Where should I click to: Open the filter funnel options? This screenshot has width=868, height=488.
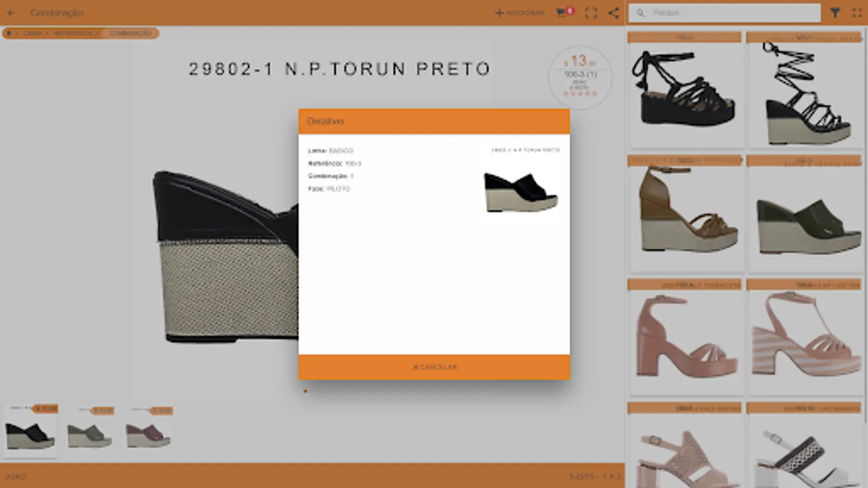(x=835, y=12)
